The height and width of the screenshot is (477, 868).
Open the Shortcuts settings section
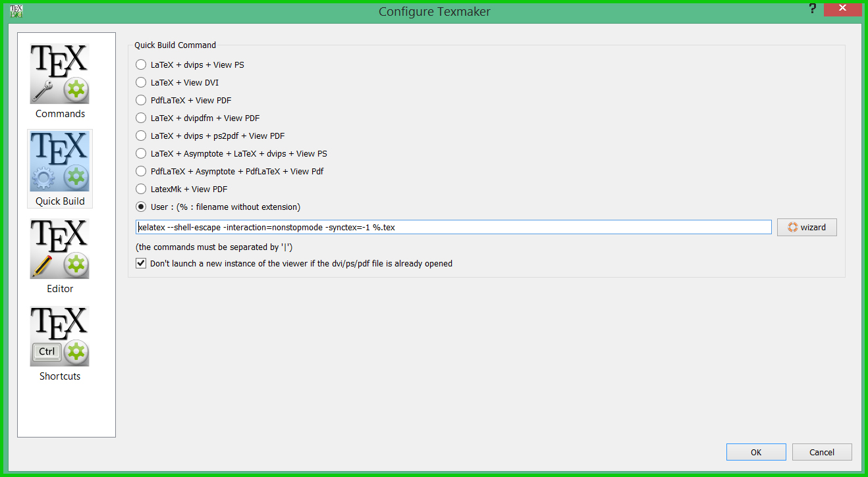60,343
